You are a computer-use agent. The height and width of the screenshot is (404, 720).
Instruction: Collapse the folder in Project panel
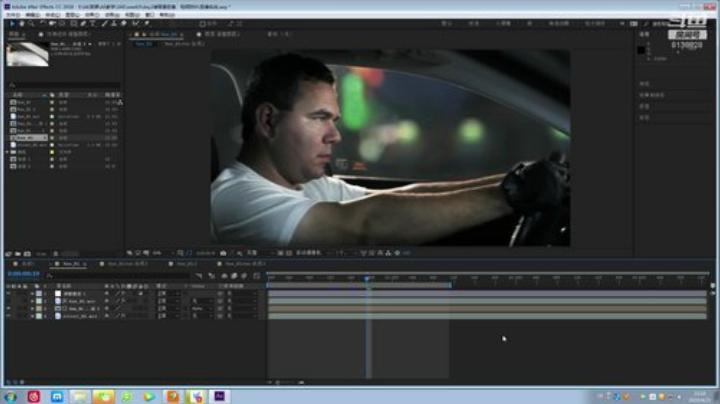tap(7, 152)
